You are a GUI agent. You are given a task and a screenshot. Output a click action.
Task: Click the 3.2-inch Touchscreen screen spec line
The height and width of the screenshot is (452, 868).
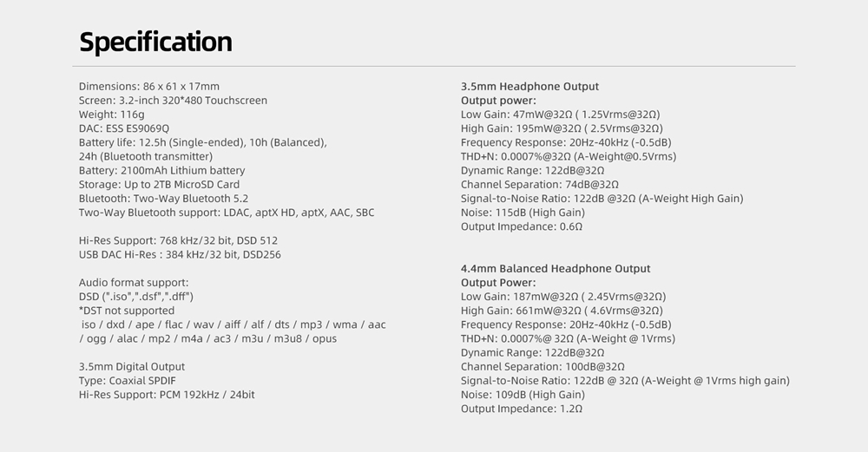[173, 101]
